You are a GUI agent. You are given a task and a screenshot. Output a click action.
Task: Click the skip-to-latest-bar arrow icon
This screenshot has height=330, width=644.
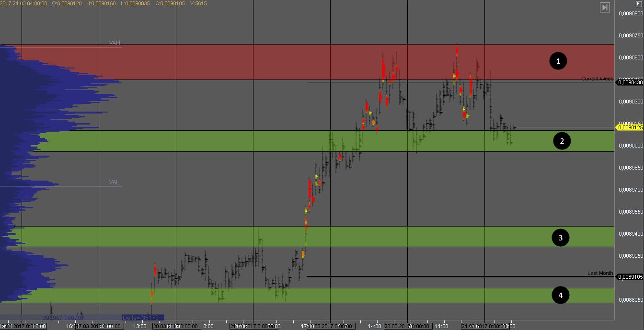click(605, 7)
